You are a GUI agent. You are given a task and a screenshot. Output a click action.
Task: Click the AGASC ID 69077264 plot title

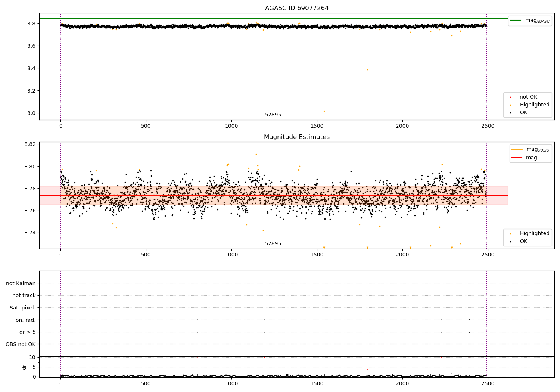[297, 8]
